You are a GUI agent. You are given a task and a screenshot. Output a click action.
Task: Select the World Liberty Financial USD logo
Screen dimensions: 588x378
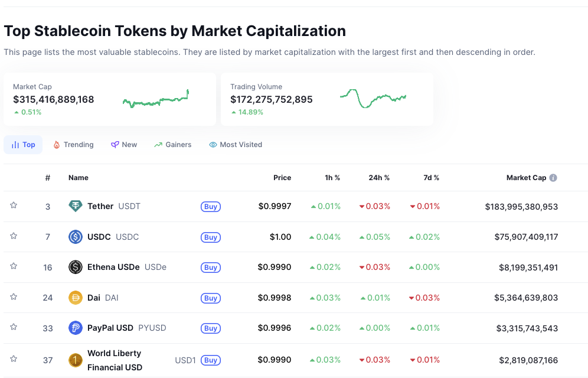click(x=77, y=360)
